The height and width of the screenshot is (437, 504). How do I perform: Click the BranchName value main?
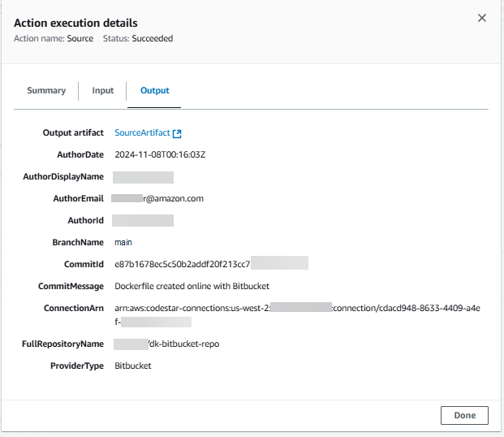point(123,242)
